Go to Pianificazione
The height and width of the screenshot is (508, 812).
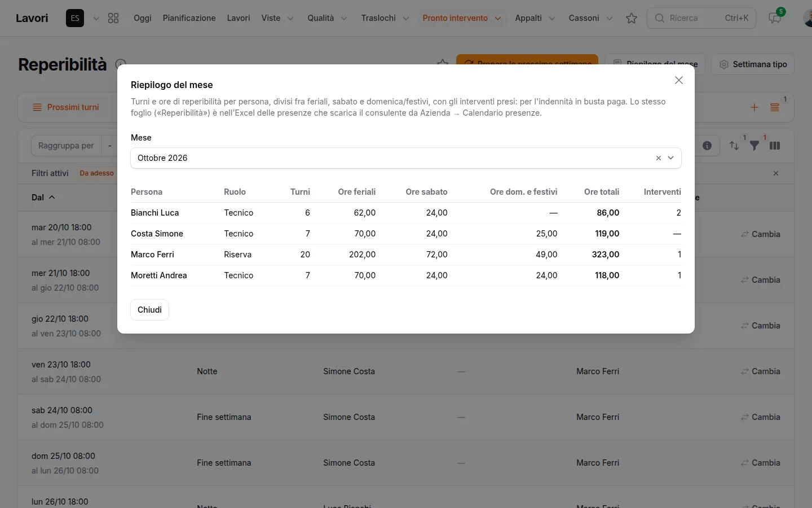189,18
